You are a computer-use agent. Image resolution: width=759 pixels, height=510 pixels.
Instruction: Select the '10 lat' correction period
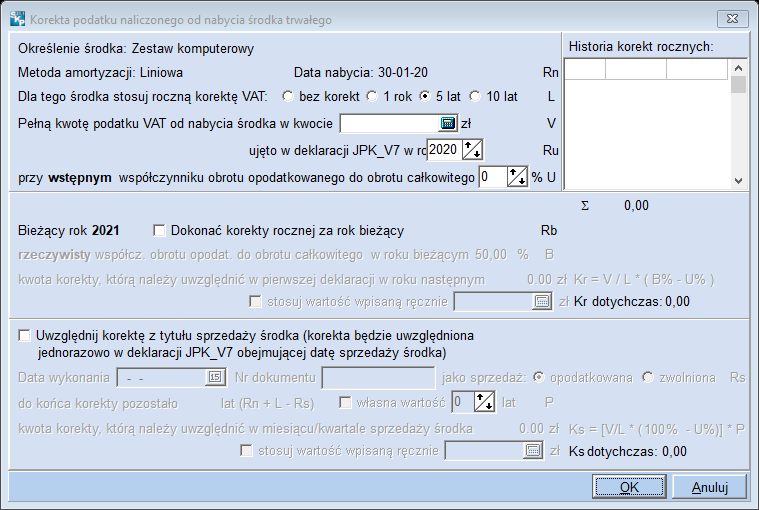tap(475, 97)
